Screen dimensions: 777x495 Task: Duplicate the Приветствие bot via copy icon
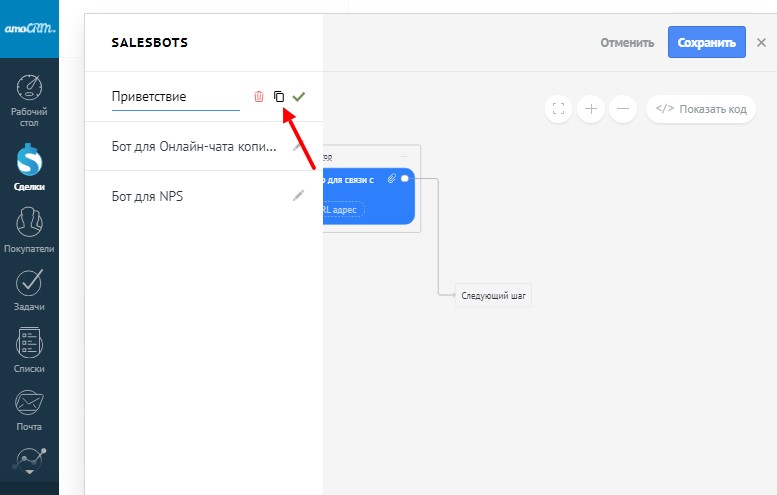coord(279,97)
